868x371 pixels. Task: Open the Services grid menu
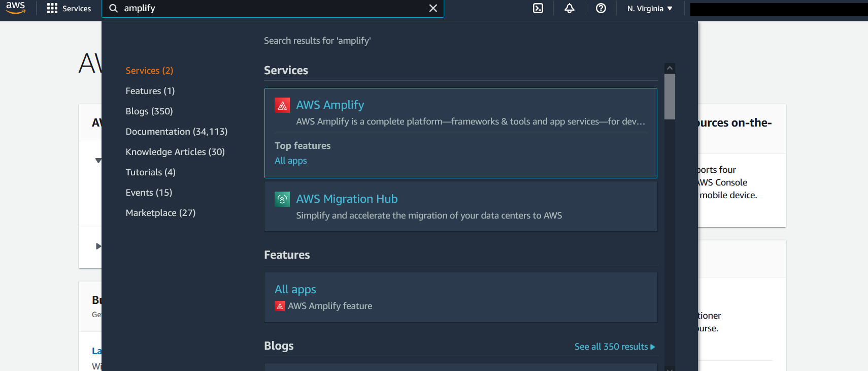[69, 9]
